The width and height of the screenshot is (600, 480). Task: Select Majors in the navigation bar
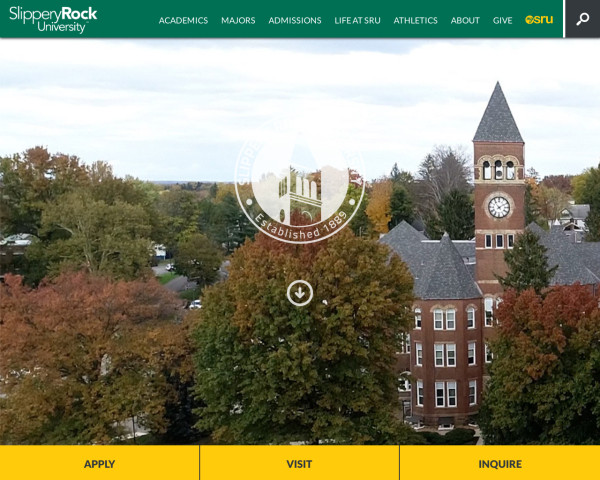tap(238, 20)
